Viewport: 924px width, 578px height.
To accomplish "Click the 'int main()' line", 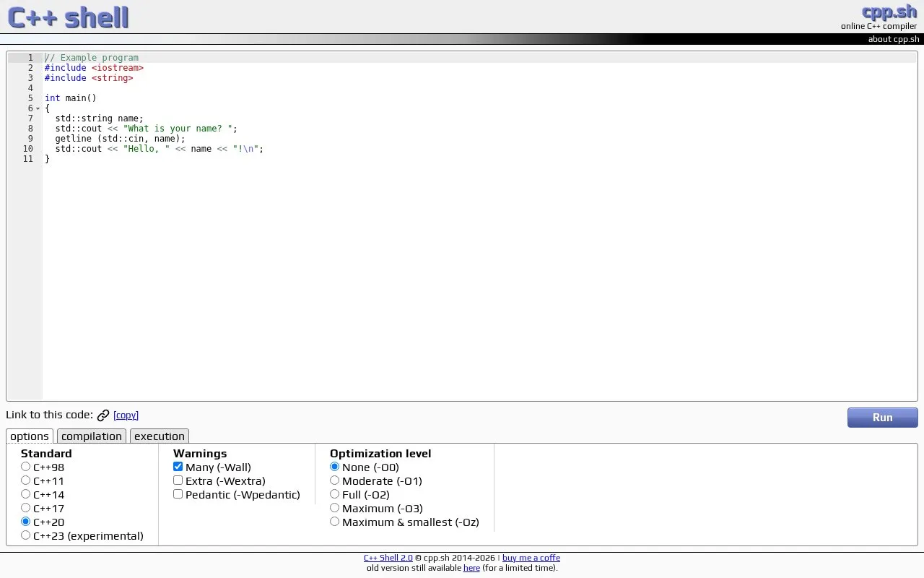I will click(x=71, y=98).
